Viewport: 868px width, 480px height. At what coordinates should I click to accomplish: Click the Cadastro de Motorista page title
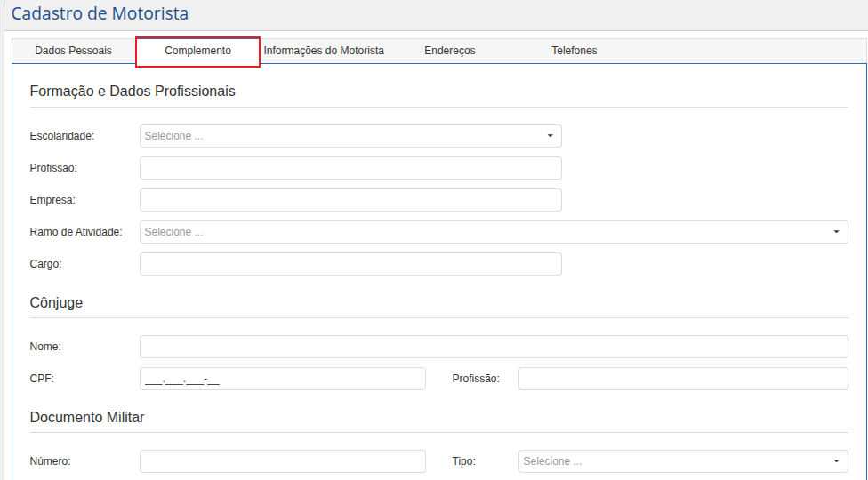click(x=100, y=14)
